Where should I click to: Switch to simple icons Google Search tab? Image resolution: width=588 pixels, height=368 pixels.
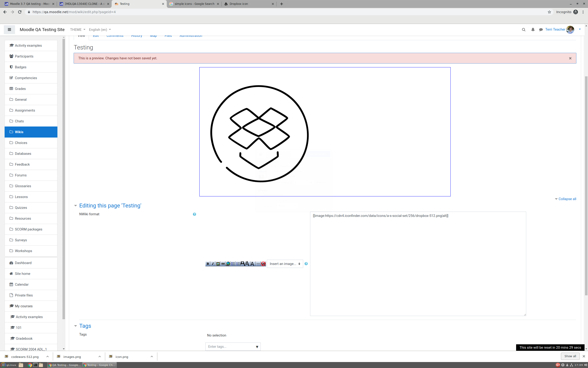[x=194, y=4]
